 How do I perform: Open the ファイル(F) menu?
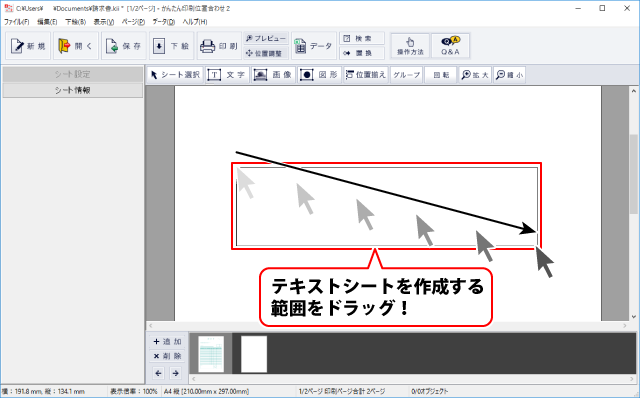(17, 22)
